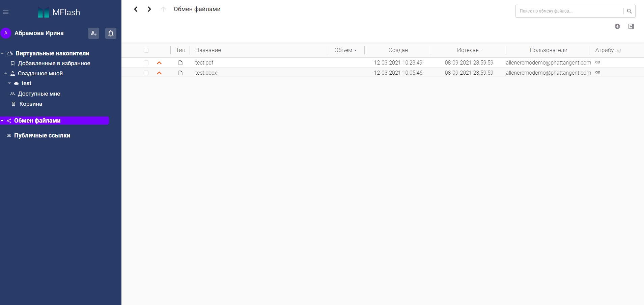Collapse the orange chevron for test.docx

(159, 73)
